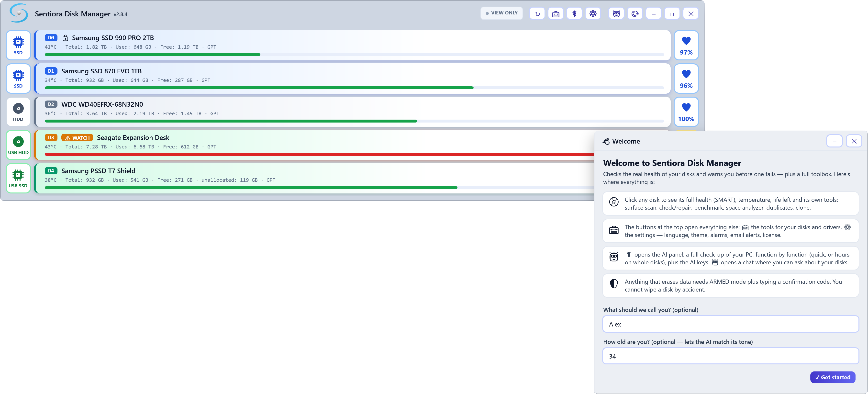Open the toolbox briefcase icon in the title bar
The width and height of the screenshot is (868, 394).
[x=556, y=14]
